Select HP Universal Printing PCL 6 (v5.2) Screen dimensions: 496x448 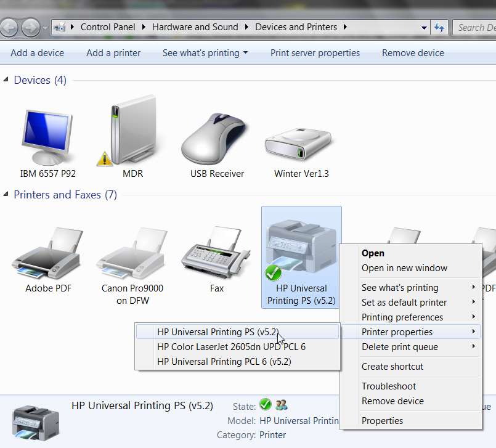pos(238,361)
